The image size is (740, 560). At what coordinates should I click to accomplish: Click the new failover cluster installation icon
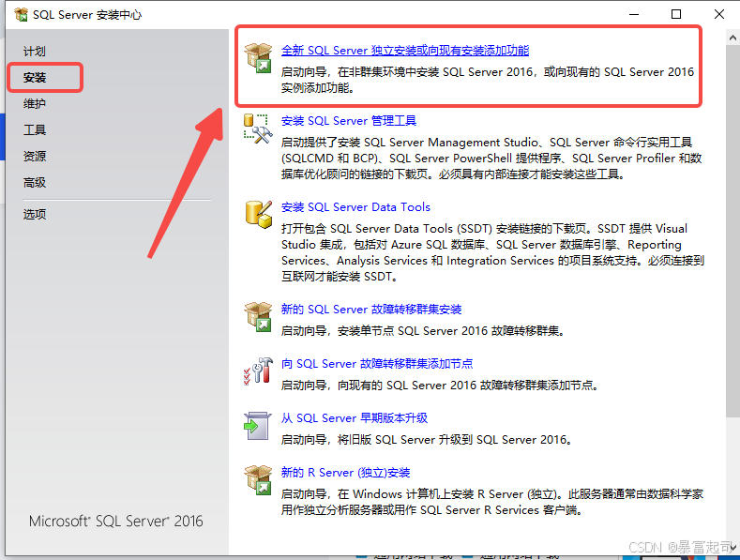click(258, 317)
